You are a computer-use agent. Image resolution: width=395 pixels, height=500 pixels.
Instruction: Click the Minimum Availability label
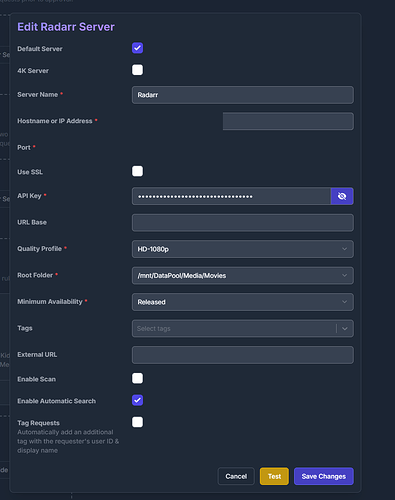tap(50, 302)
